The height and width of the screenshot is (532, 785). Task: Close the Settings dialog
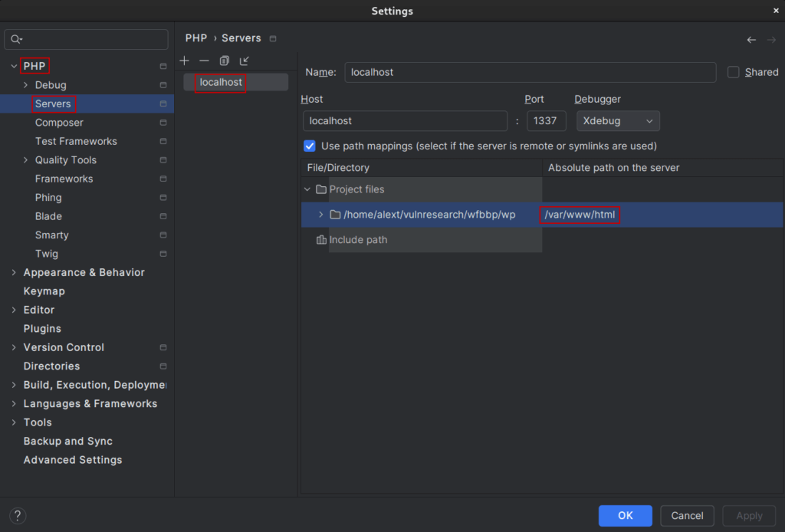[776, 11]
